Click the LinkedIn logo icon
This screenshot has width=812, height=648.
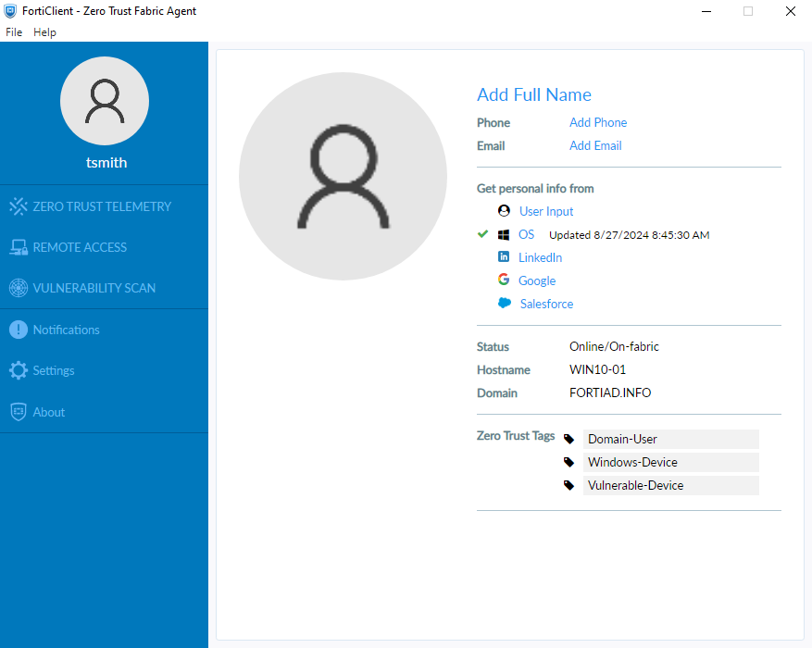pos(504,257)
